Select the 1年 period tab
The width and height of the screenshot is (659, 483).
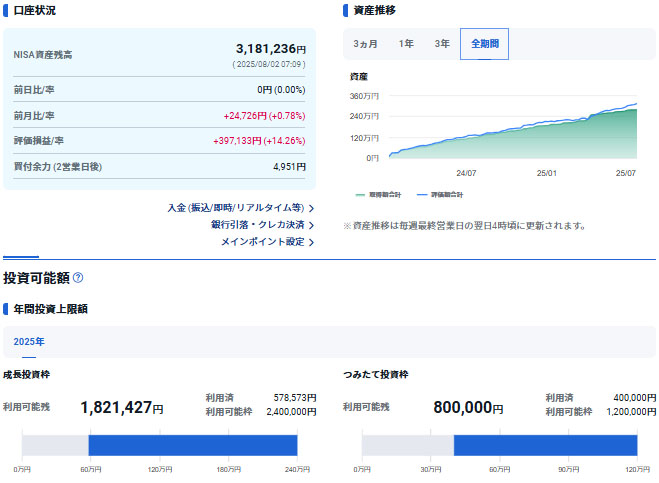(x=406, y=44)
